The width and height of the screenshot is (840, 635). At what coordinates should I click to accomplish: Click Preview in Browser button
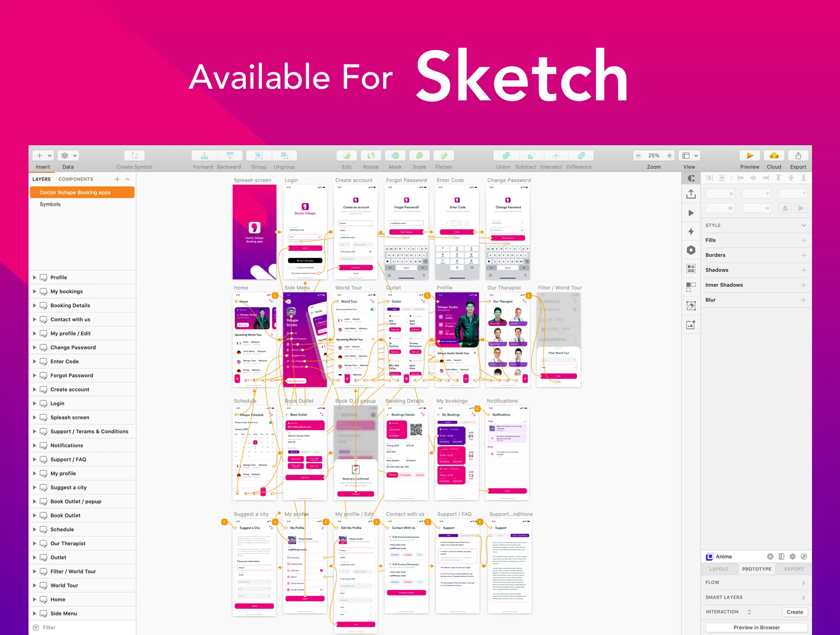(756, 628)
